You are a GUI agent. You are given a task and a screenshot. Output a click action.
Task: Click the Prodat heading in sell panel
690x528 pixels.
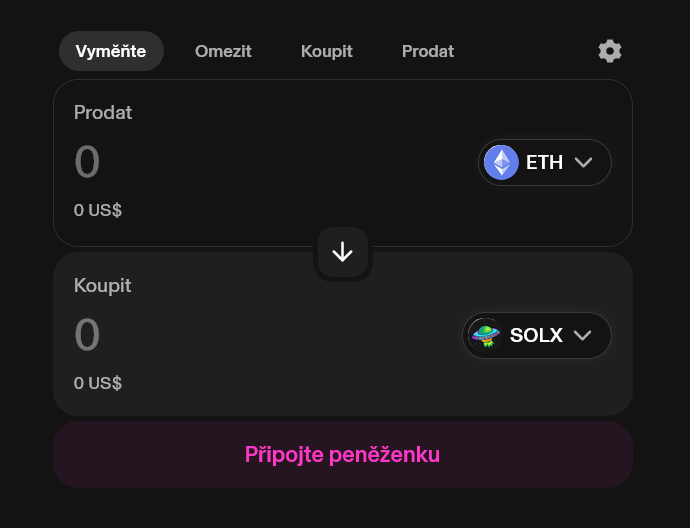(103, 112)
